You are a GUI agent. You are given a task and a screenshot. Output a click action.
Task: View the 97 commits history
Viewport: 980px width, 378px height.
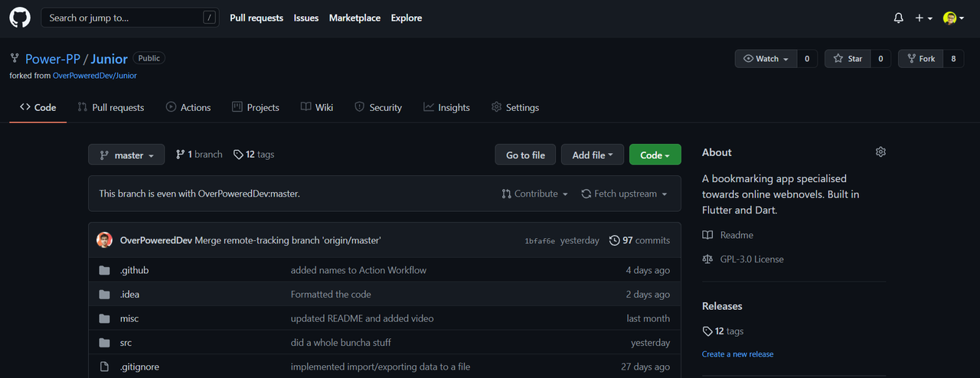pyautogui.click(x=640, y=240)
